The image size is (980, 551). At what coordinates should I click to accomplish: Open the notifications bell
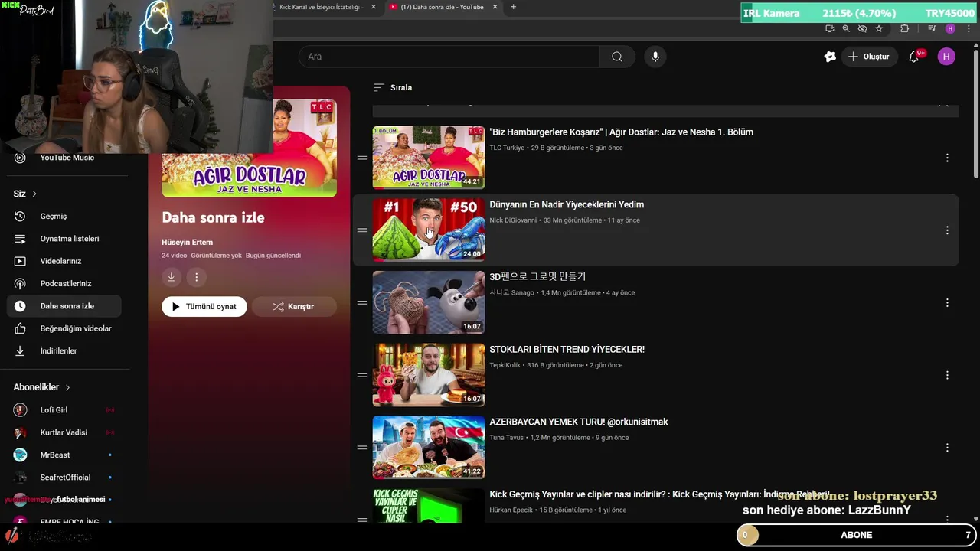(914, 57)
